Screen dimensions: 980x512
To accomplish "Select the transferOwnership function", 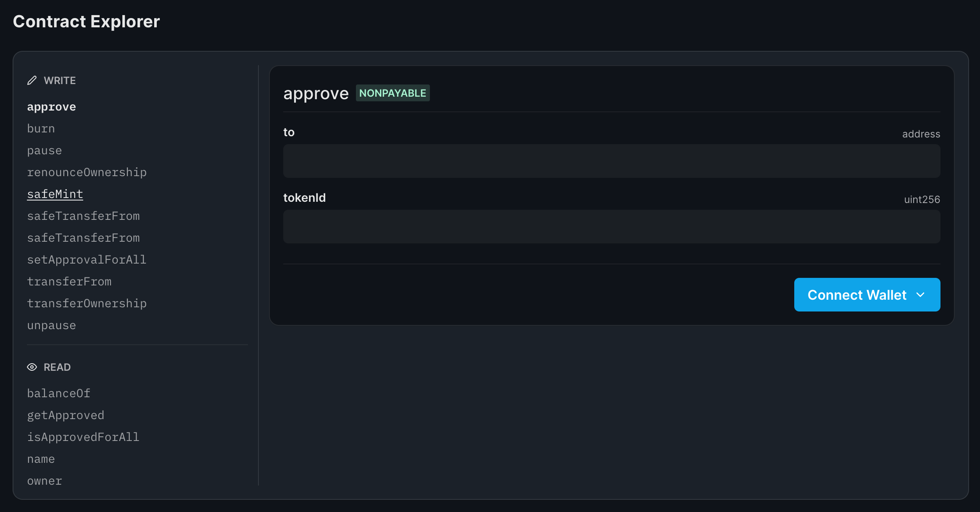I will click(x=87, y=303).
